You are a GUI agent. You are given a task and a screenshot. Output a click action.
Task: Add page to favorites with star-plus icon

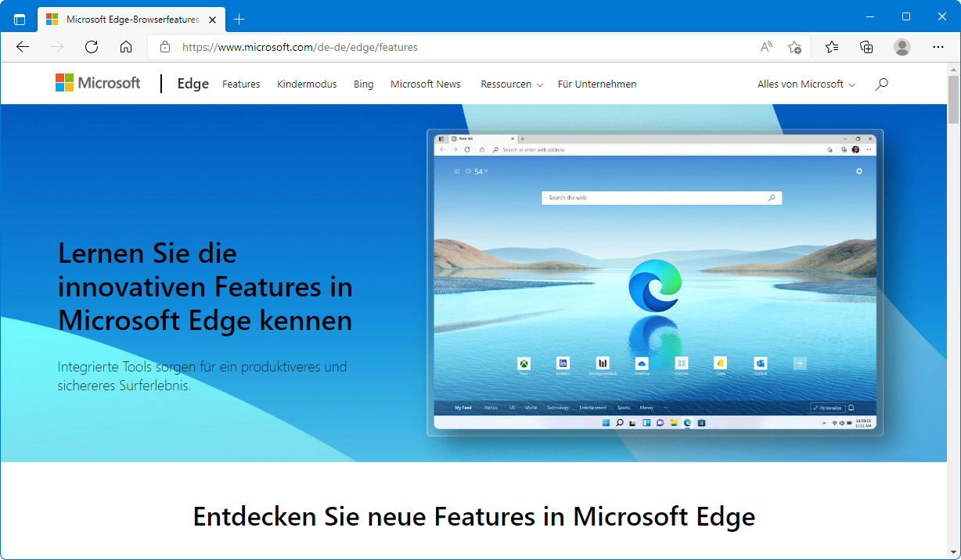[794, 47]
